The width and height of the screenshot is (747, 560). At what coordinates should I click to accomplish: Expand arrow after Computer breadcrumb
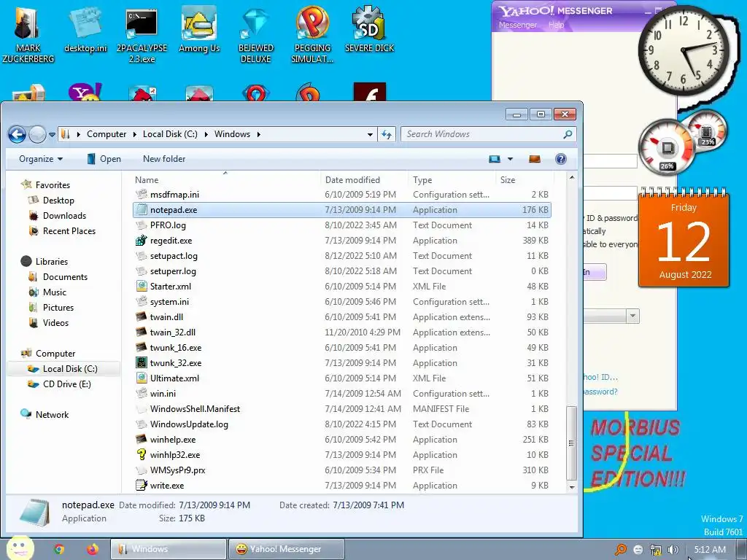pyautogui.click(x=135, y=134)
